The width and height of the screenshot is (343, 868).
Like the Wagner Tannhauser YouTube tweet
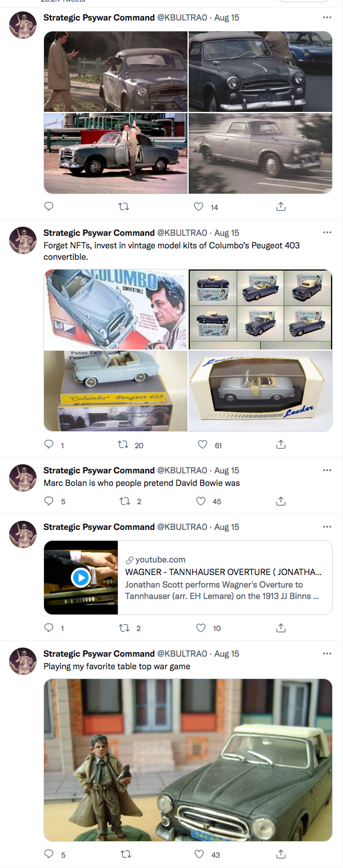coord(201,628)
